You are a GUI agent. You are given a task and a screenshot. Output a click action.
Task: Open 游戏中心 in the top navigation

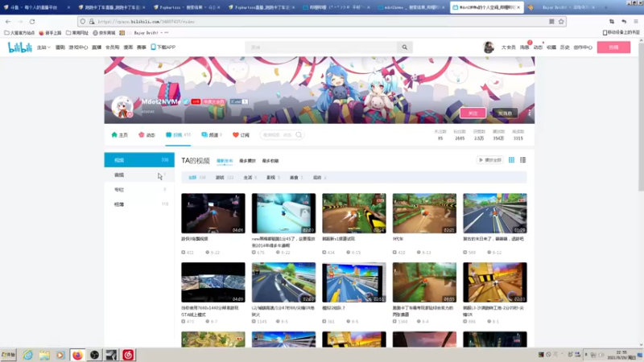tap(78, 47)
